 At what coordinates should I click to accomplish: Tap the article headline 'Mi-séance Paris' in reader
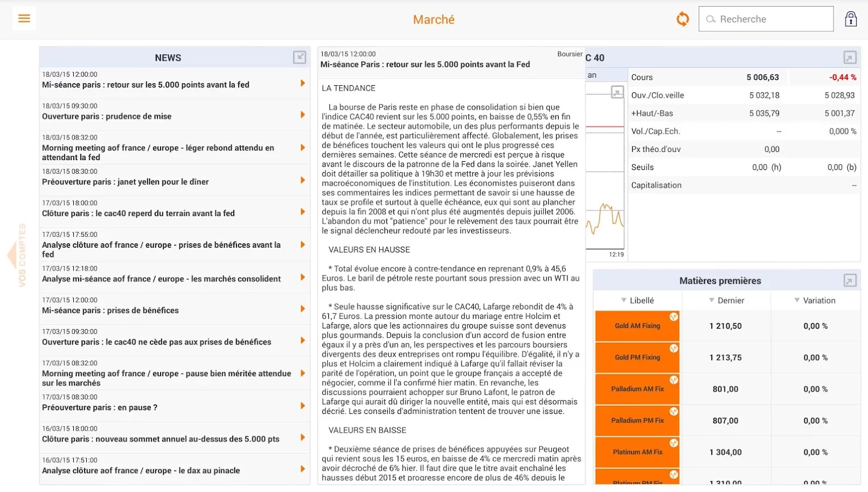[425, 65]
